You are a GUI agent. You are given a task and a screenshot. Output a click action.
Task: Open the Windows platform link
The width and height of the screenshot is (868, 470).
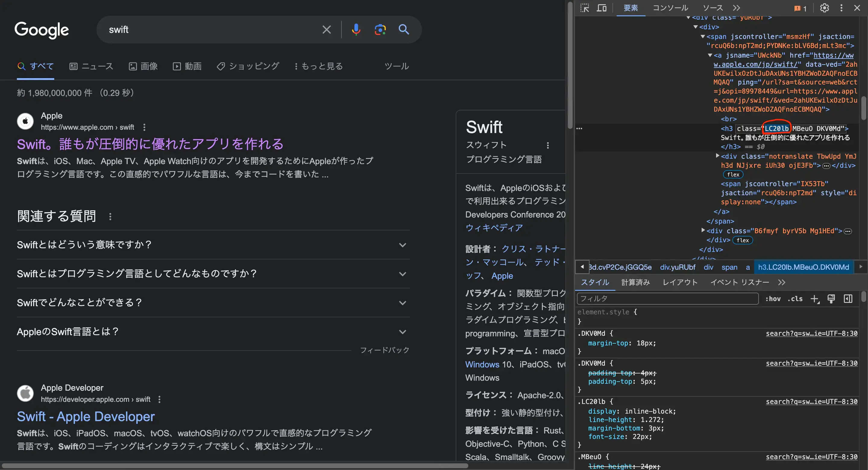tap(482, 364)
